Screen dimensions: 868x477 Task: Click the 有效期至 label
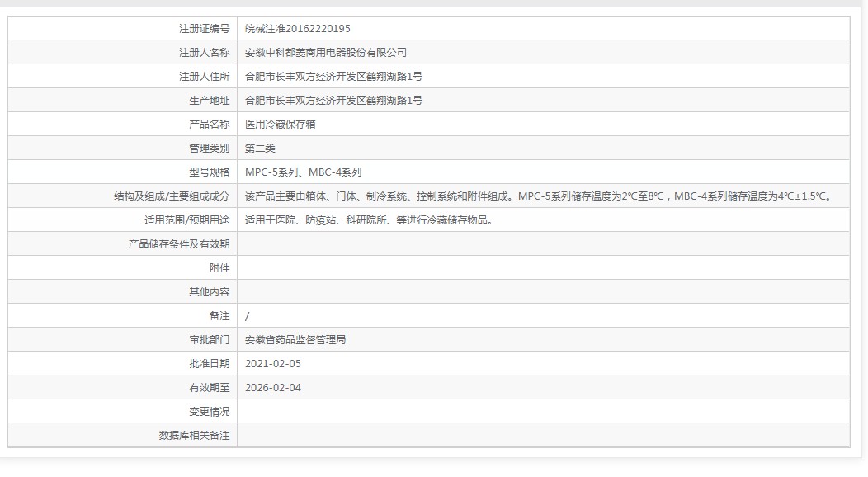(x=209, y=387)
